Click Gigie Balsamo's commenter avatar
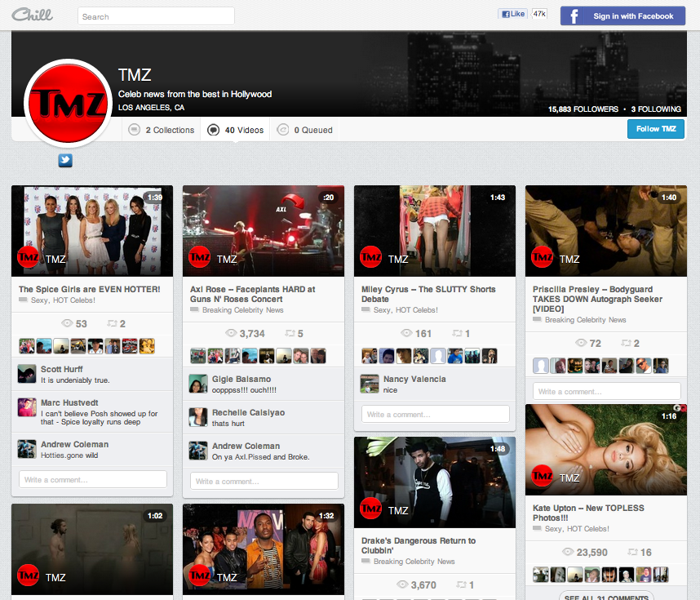700x600 pixels. 198,384
